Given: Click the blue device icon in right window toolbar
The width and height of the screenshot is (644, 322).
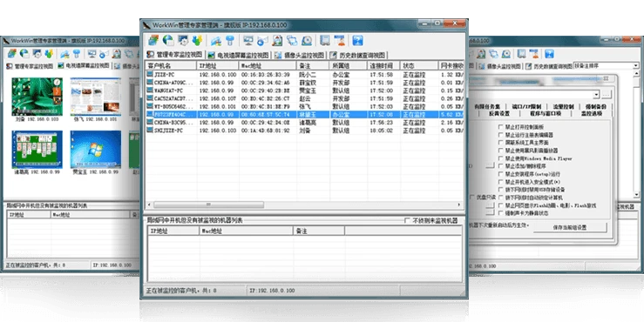Looking at the screenshot, I should click(x=521, y=53).
